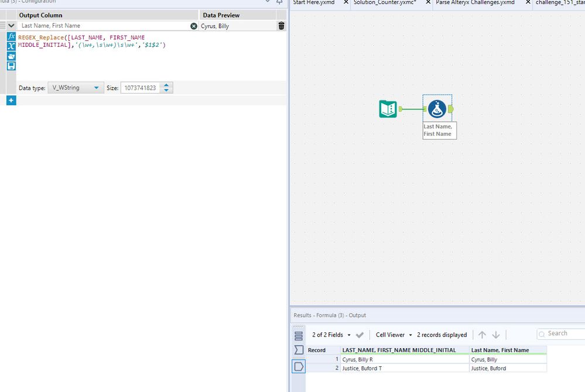Screen dimensions: 585x392
Task: Open the fx functions list icon
Action: (11, 36)
